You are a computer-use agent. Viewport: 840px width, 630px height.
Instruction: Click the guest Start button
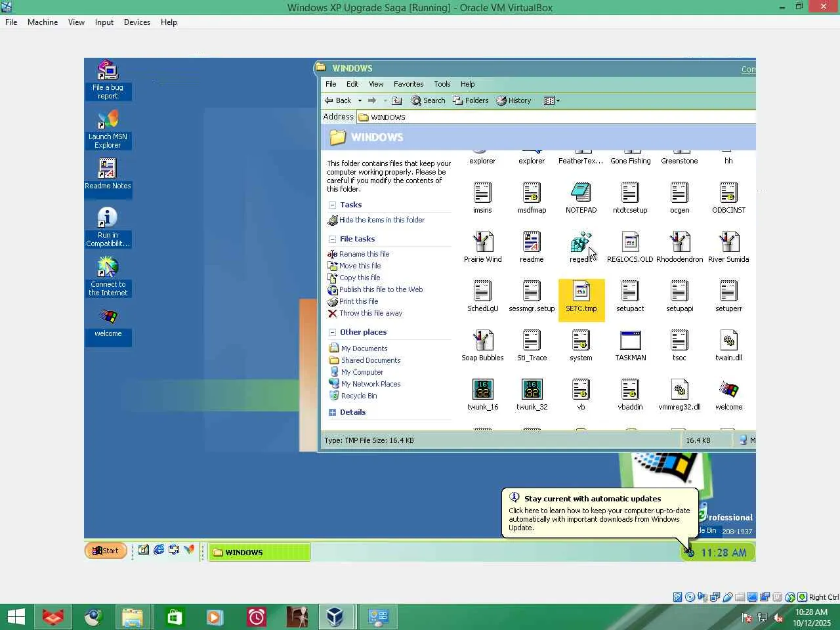click(x=106, y=551)
